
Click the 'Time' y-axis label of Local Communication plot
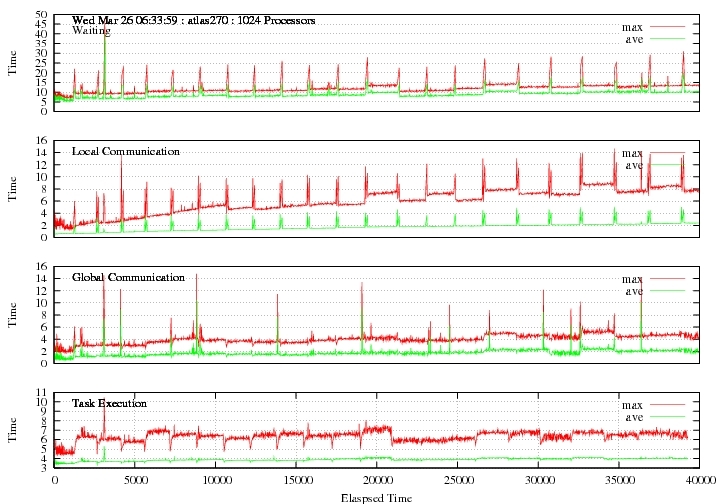coord(12,189)
